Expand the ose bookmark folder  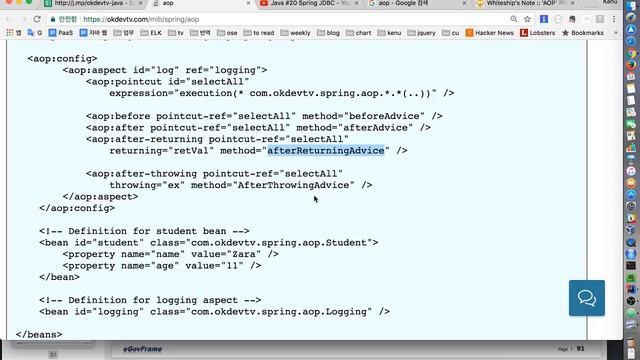tap(227, 33)
